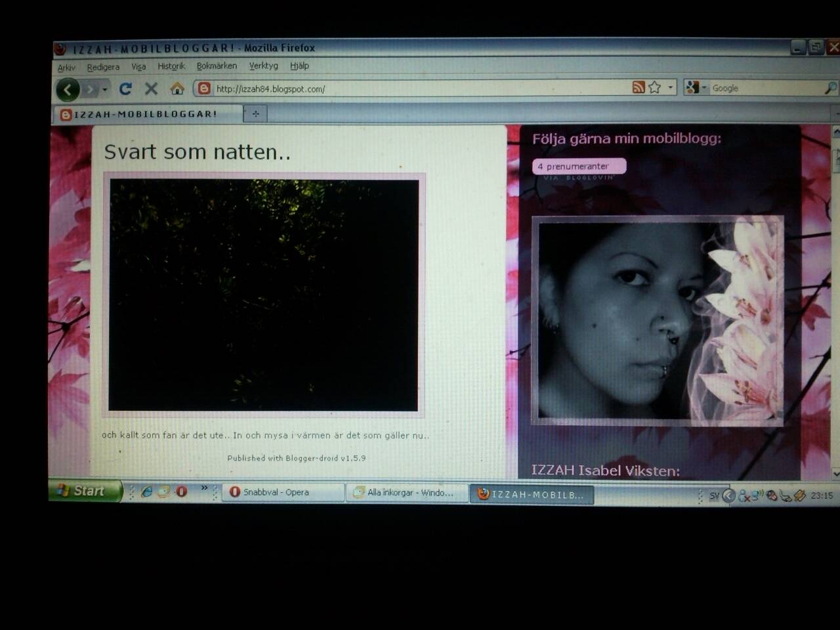Open the Bokmärken menu
Screen dimensions: 840x630
tap(217, 66)
